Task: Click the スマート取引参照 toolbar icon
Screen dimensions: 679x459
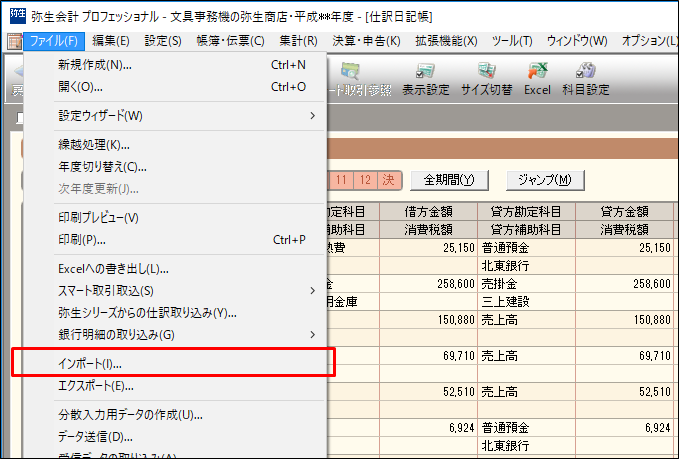Action: click(359, 79)
